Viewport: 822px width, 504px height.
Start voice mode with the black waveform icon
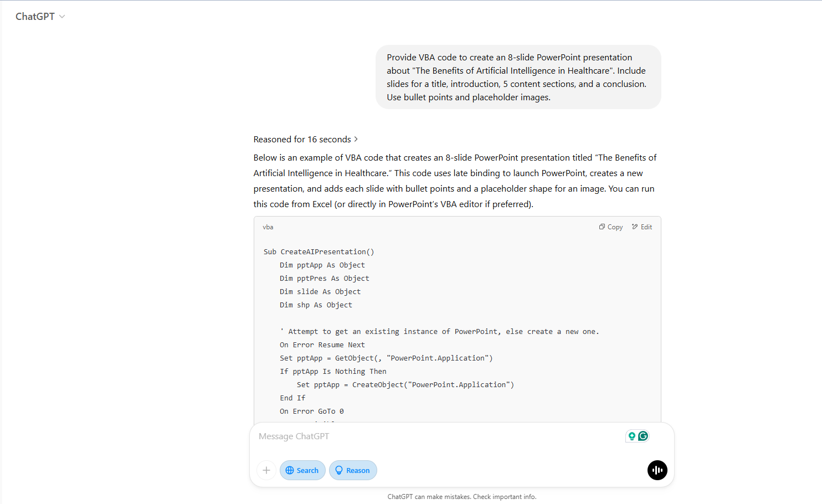(x=657, y=470)
